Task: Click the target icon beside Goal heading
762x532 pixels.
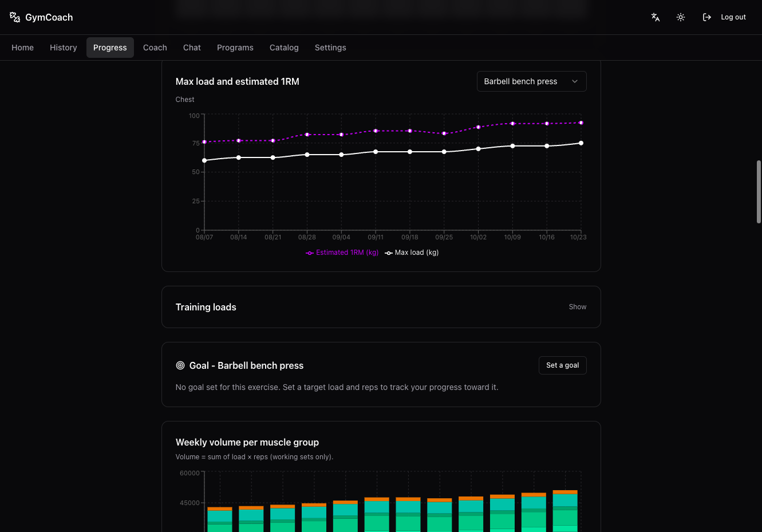Action: click(180, 365)
